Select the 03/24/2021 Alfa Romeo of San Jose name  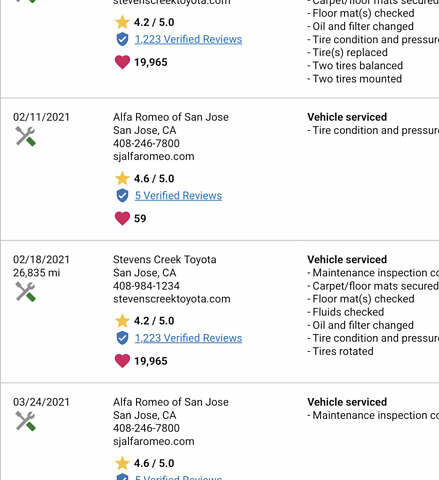pyautogui.click(x=171, y=402)
